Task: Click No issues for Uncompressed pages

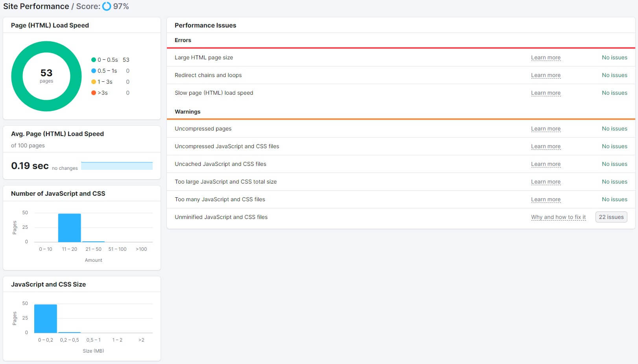Action: click(x=614, y=129)
